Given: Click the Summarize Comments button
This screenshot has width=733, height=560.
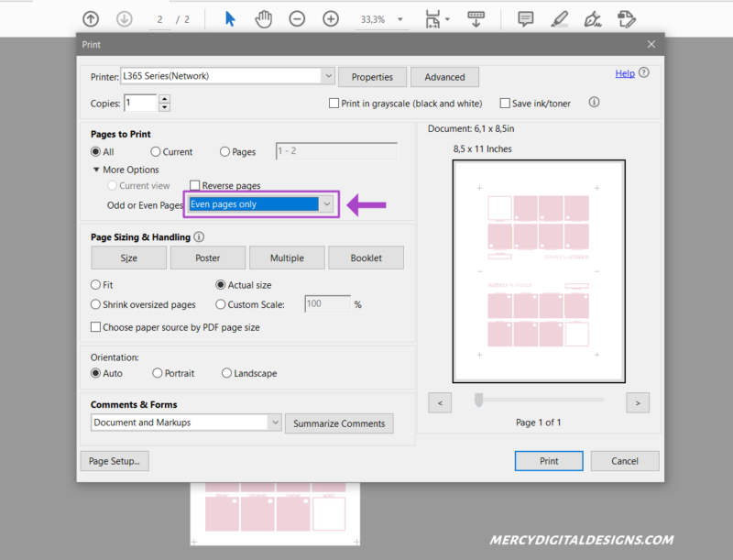Looking at the screenshot, I should tap(341, 423).
